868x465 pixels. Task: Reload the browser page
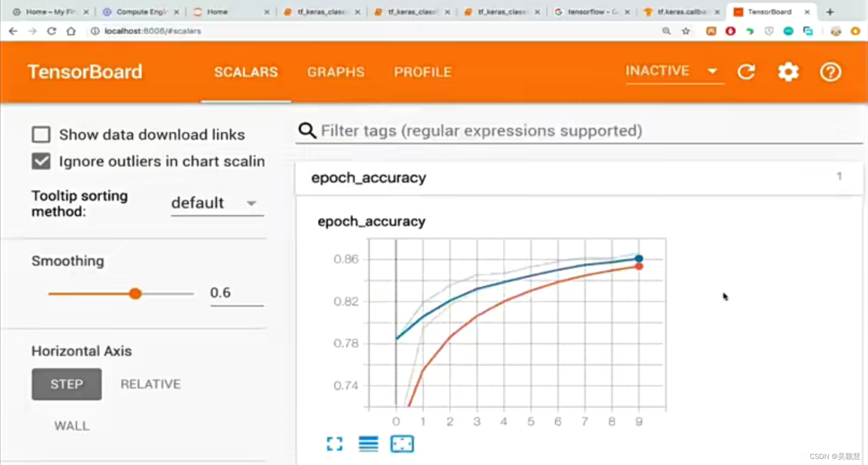click(x=51, y=31)
